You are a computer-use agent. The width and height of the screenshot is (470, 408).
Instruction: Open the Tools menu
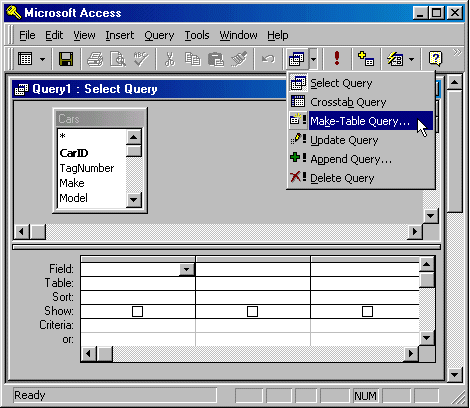[197, 35]
